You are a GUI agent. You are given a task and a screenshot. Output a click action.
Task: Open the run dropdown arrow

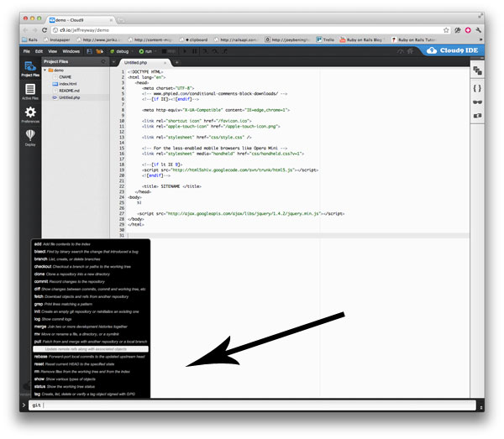click(155, 51)
